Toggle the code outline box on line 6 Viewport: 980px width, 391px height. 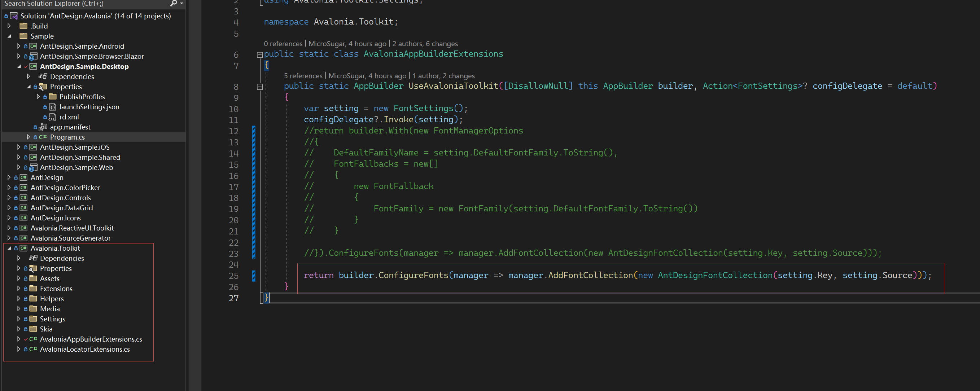tap(259, 54)
